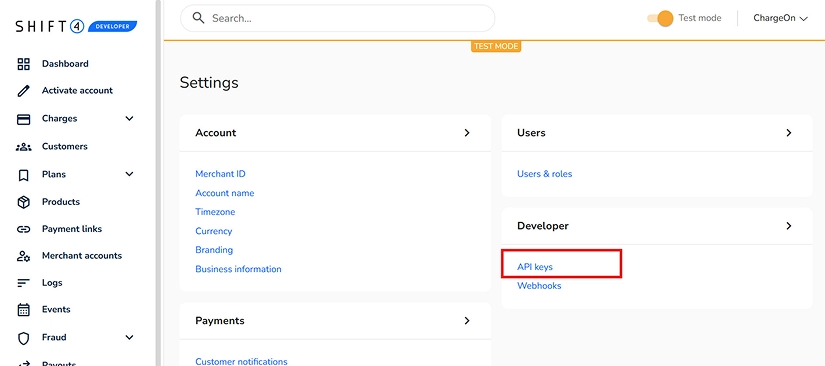Click the sidebar vertical scrollbar
This screenshot has height=366, width=825.
158,183
